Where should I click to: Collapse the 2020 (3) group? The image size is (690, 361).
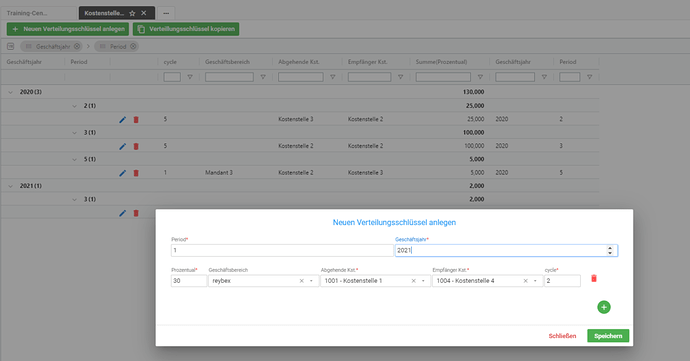(x=11, y=92)
